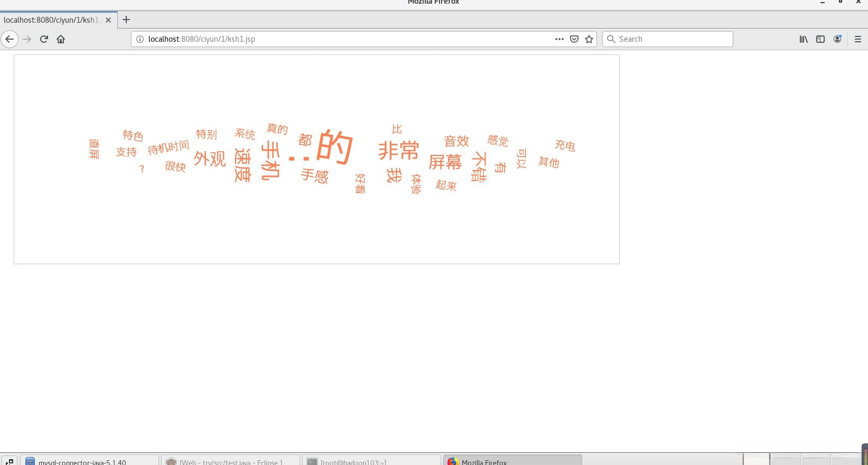Image resolution: width=868 pixels, height=465 pixels.
Task: Click the forward navigation arrow
Action: coord(27,39)
